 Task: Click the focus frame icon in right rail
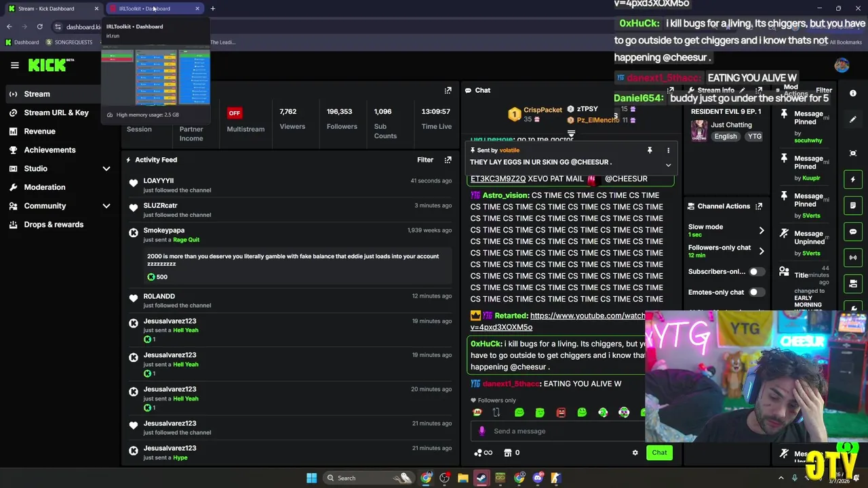[853, 153]
